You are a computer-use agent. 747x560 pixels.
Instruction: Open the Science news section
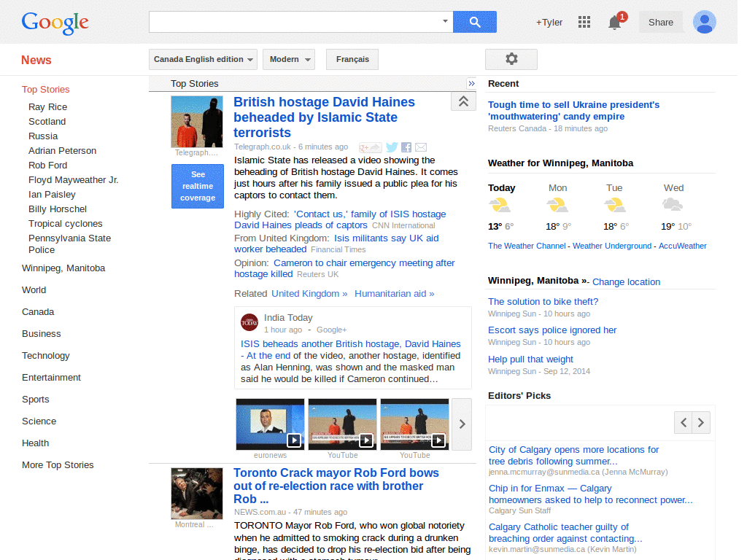39,421
